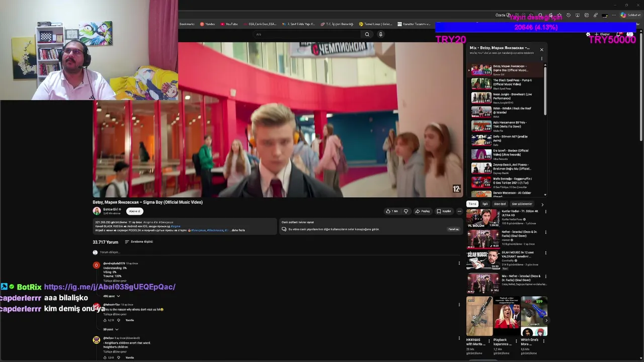Open the BotRix ig.me link
This screenshot has width=644, height=362.
pyautogui.click(x=110, y=287)
